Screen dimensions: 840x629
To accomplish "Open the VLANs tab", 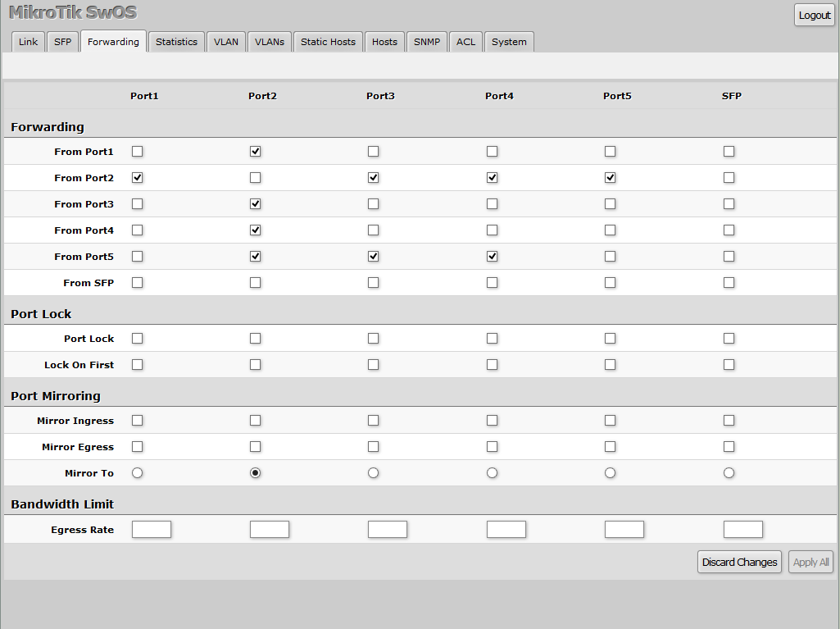I will (270, 42).
